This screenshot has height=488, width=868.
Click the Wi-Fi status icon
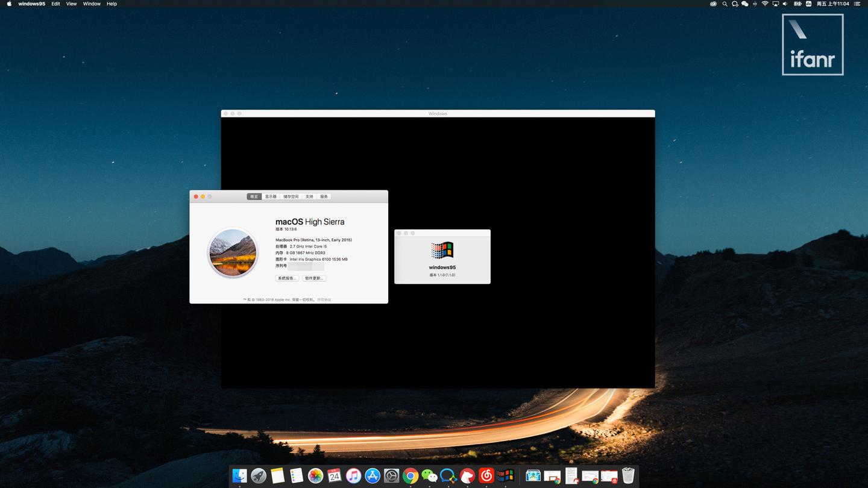coord(765,4)
